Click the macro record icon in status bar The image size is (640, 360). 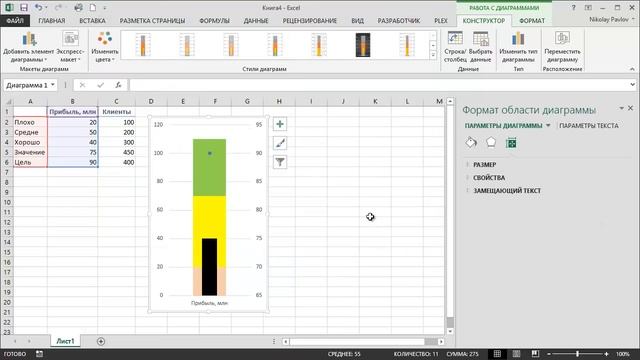[39, 354]
